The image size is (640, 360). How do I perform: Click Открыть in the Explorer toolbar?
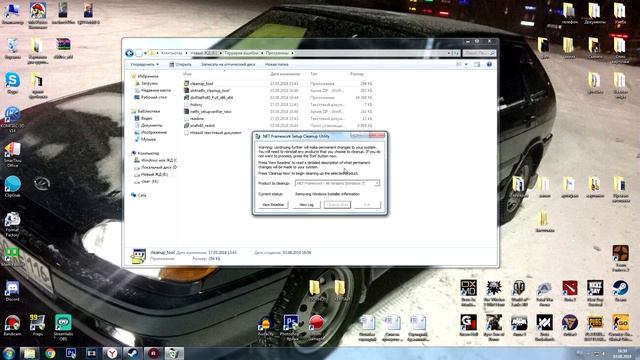pyautogui.click(x=180, y=64)
